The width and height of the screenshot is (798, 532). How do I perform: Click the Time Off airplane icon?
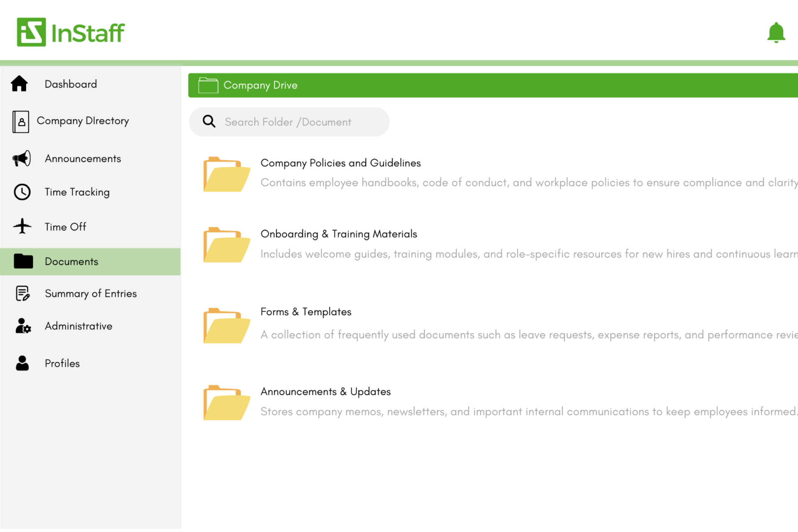coord(22,226)
